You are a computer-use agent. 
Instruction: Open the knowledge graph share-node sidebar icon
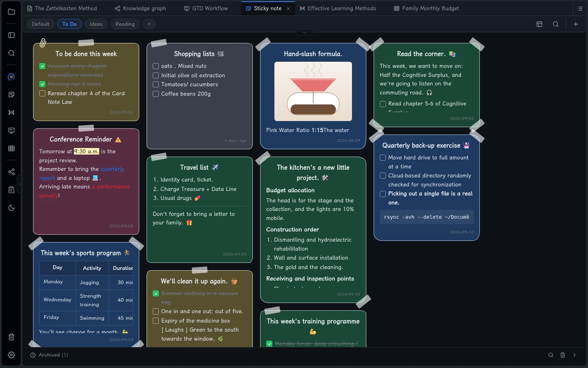pyautogui.click(x=11, y=172)
